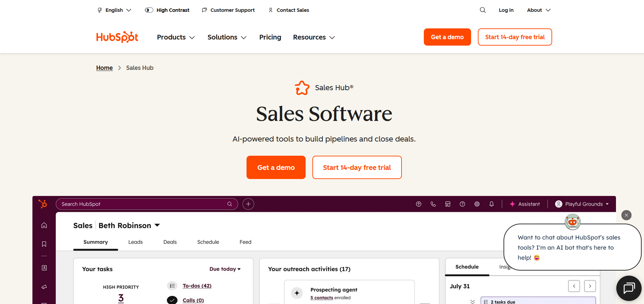Click the search magnifier icon in top bar
Image resolution: width=644 pixels, height=304 pixels.
[x=483, y=10]
